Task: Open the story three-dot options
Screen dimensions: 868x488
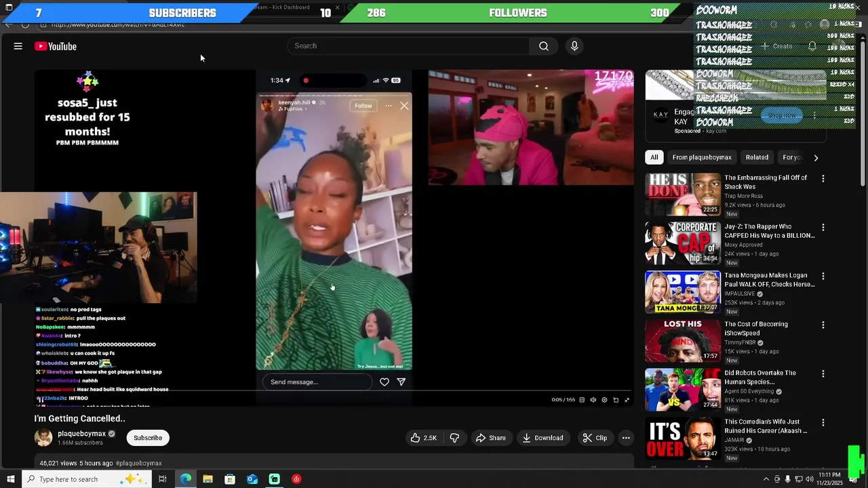Action: click(388, 106)
